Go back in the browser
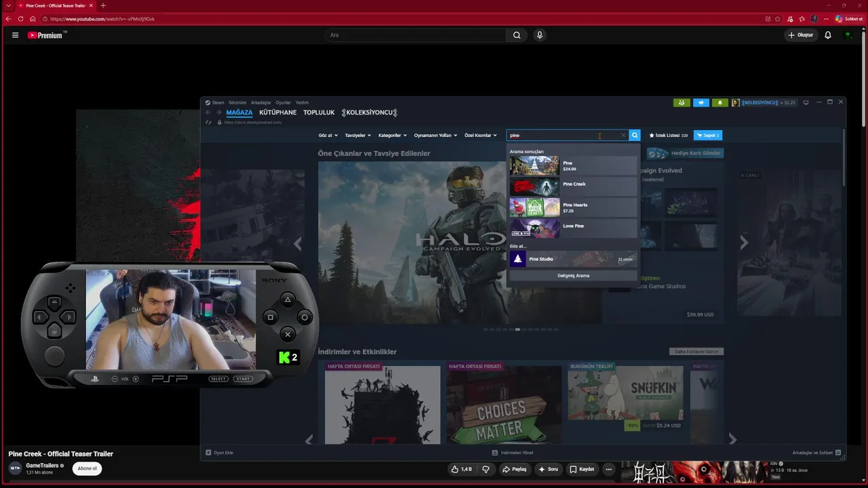868x488 pixels. point(8,19)
